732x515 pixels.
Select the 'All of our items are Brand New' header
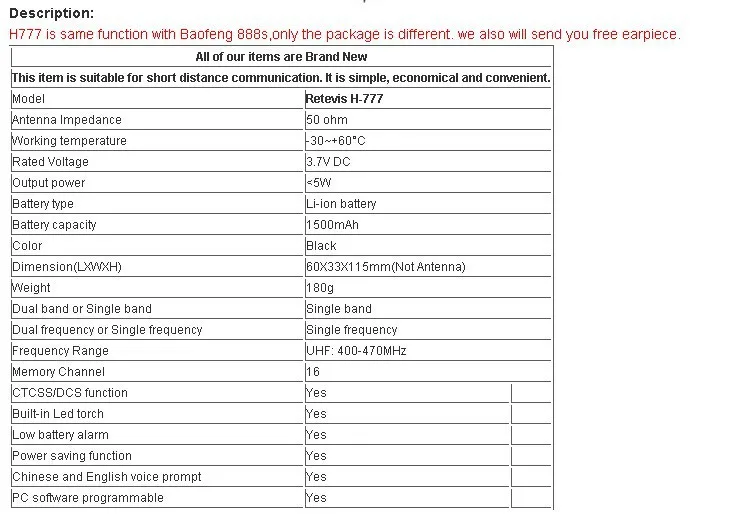[281, 56]
